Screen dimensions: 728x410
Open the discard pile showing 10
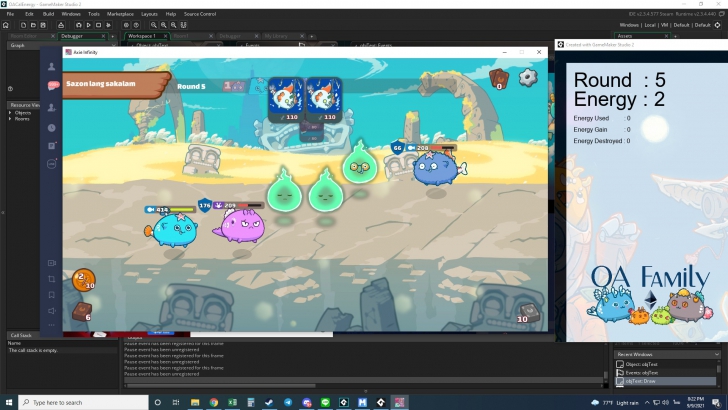point(528,313)
